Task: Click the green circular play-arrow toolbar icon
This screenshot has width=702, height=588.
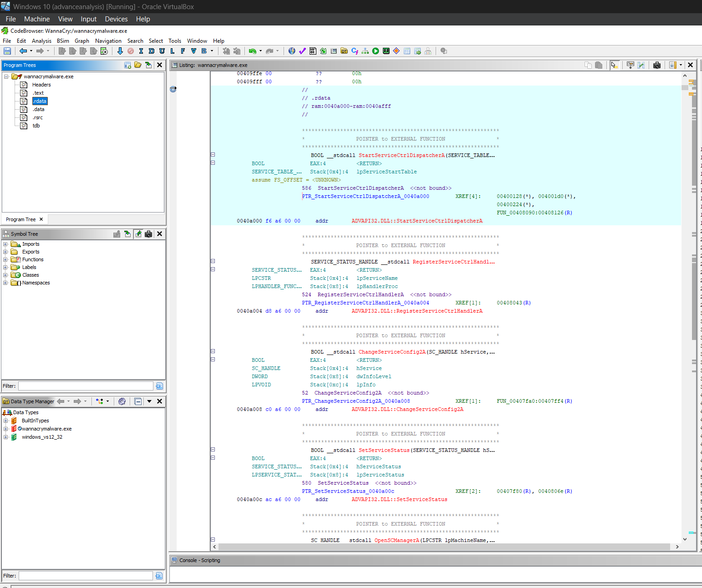Action: (376, 51)
